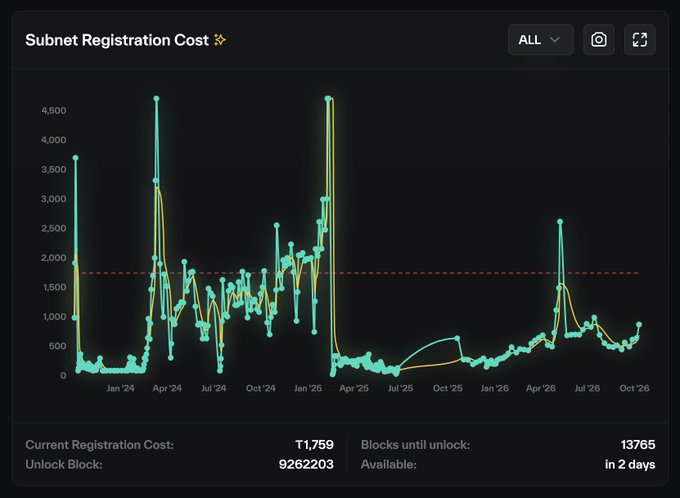This screenshot has width=680, height=498.
Task: Click the Oct '25 axis label
Action: click(448, 388)
